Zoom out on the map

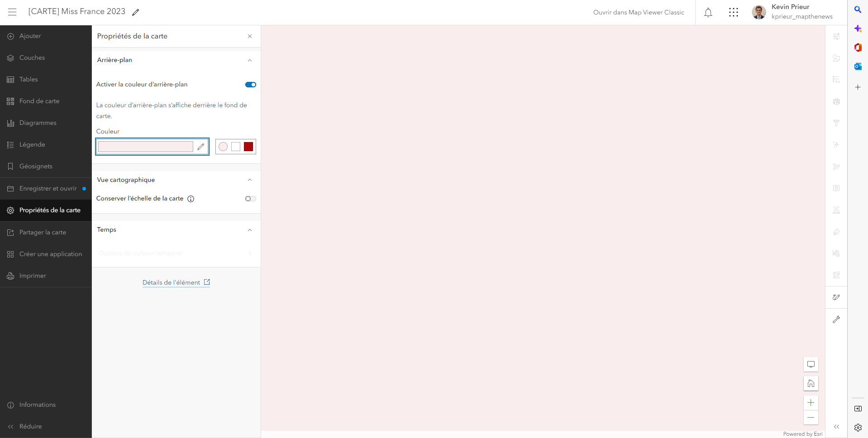(811, 417)
